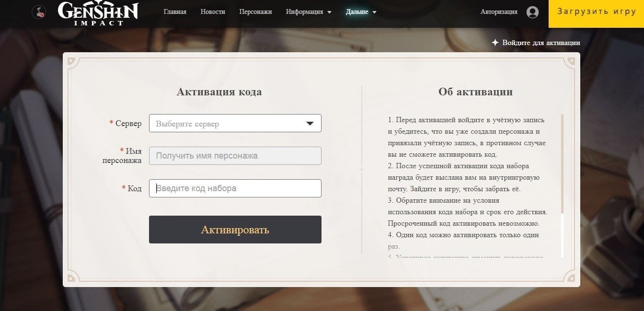Click the music mute icon in header
This screenshot has width=644, height=311.
pyautogui.click(x=39, y=12)
